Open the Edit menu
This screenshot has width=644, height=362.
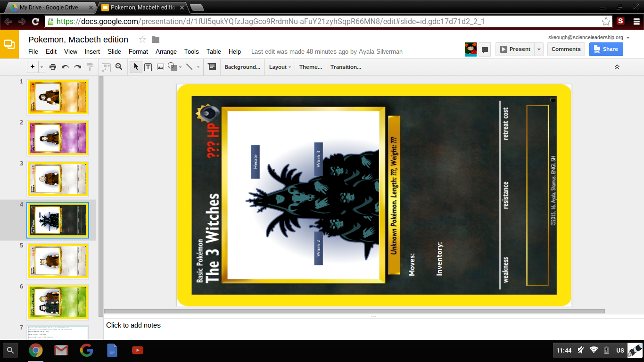(x=51, y=52)
